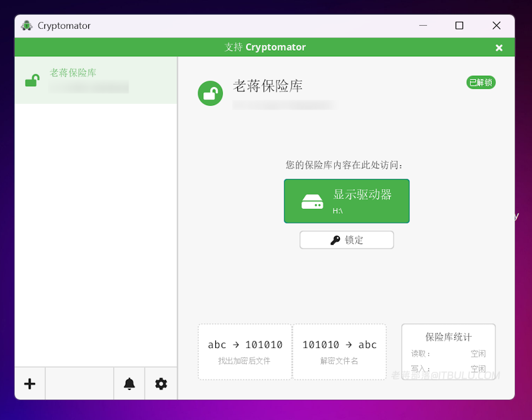This screenshot has width=532, height=420.
Task: Open 保险库统计 statistics panel
Action: [x=448, y=352]
